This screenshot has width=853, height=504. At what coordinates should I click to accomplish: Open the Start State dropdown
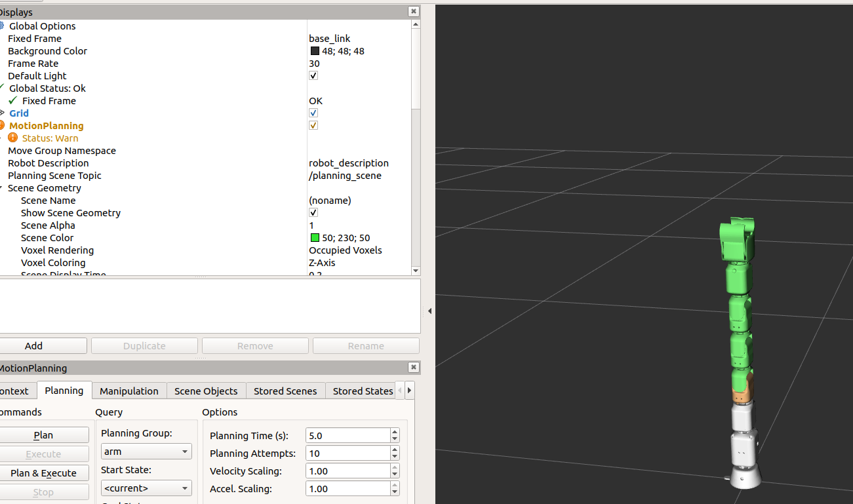click(x=146, y=488)
